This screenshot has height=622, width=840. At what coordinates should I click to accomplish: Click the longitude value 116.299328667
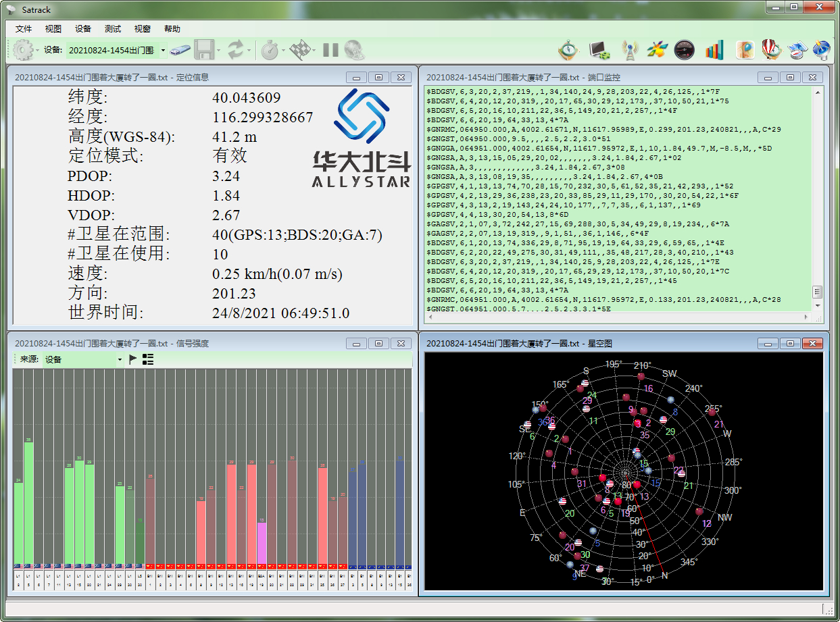(x=263, y=118)
